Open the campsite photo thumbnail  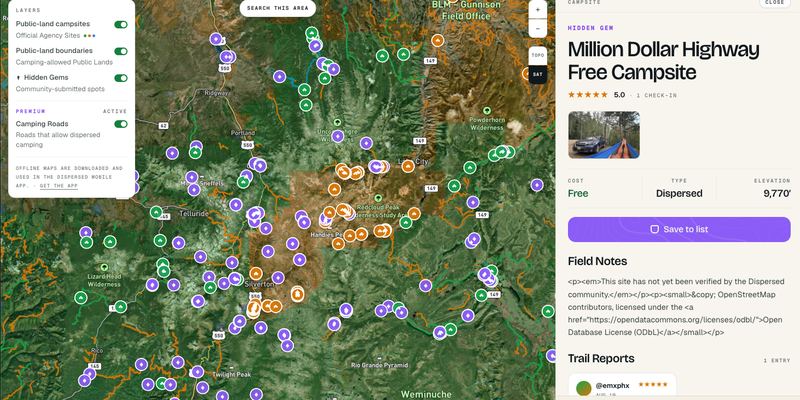[x=604, y=135]
